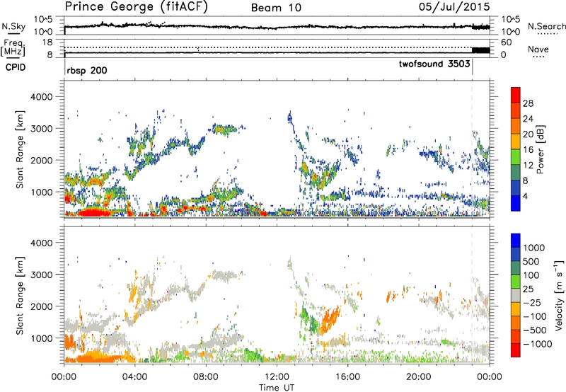Click the '18' frequency axis tick
This screenshot has height=392, width=566.
pyautogui.click(x=47, y=42)
